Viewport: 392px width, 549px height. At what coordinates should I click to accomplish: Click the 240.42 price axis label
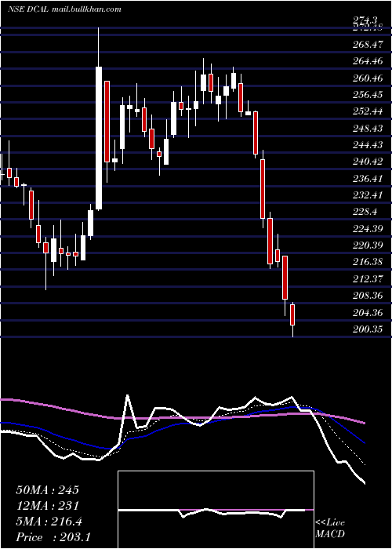click(x=367, y=162)
